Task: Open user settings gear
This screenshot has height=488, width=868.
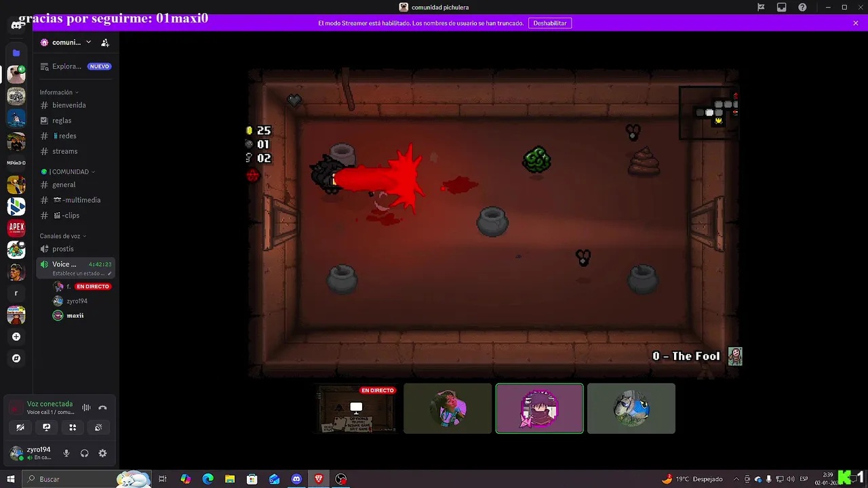Action: point(102,453)
